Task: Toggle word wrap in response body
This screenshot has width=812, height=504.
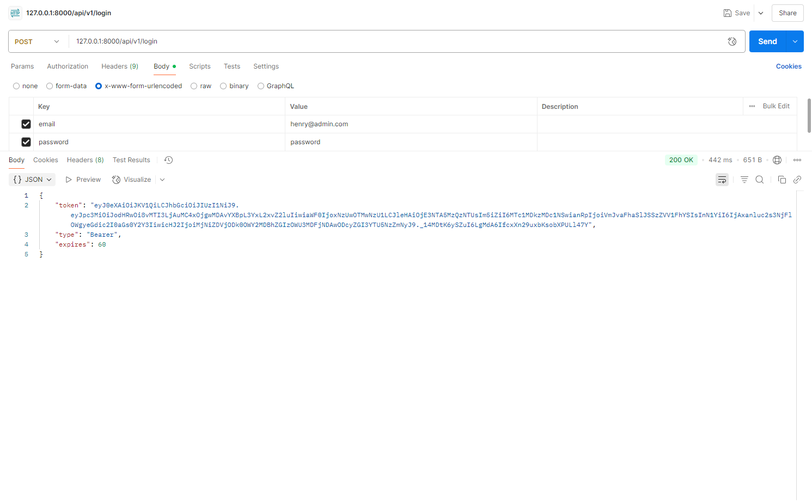Action: [x=722, y=180]
